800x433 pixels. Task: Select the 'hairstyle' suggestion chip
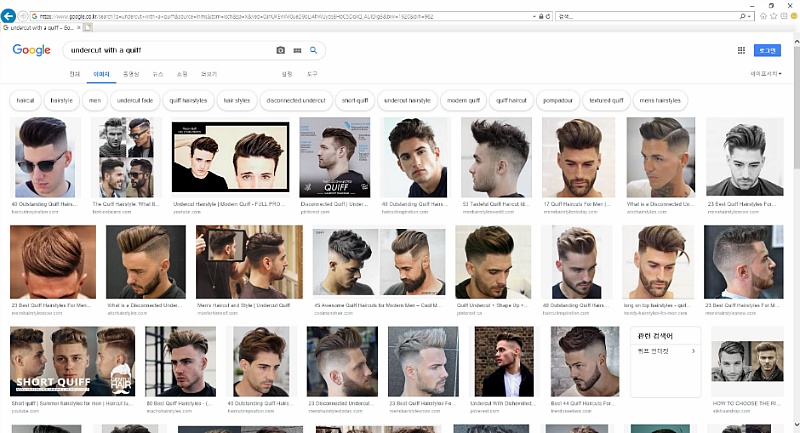(61, 100)
